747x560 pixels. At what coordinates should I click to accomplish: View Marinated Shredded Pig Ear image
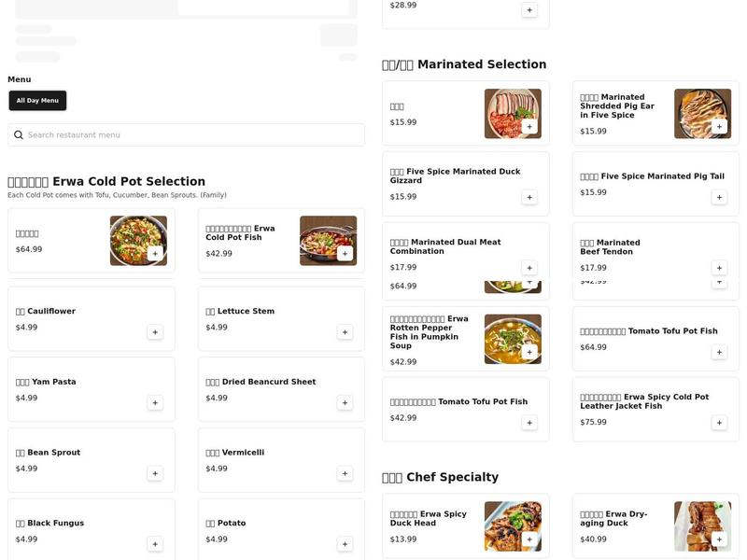701,112
